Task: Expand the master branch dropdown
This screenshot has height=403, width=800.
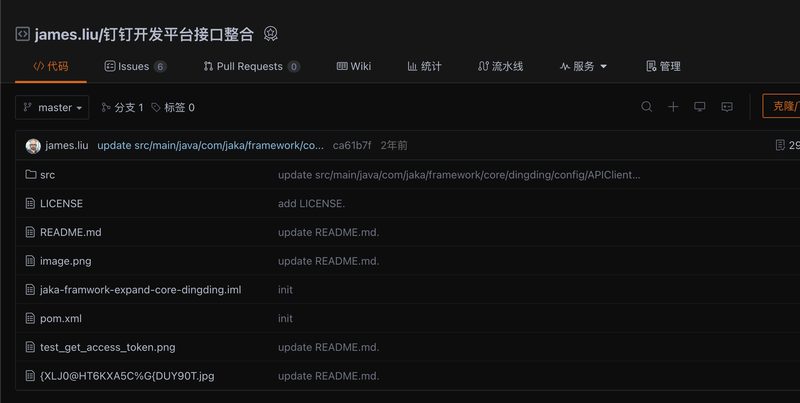Action: (52, 108)
